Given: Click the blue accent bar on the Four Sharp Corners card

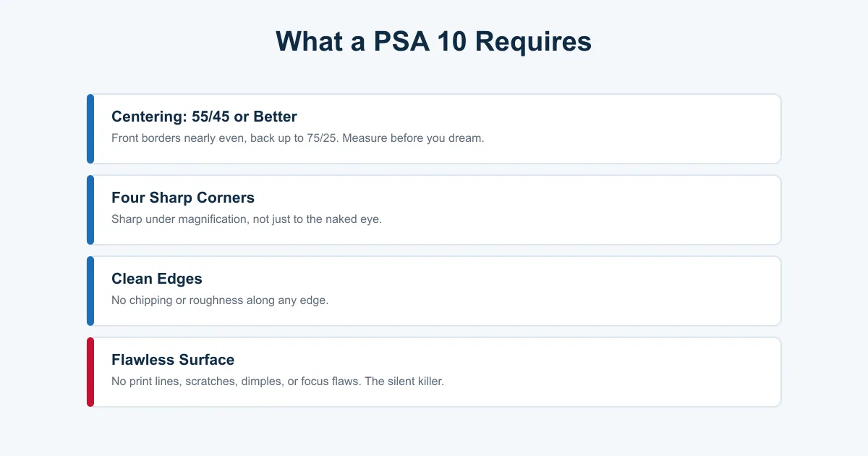Looking at the screenshot, I should tap(90, 210).
